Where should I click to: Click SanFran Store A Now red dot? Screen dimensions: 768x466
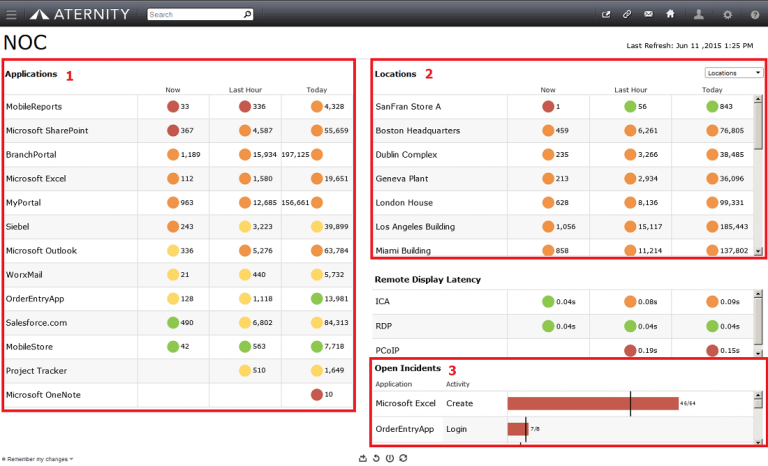548,106
